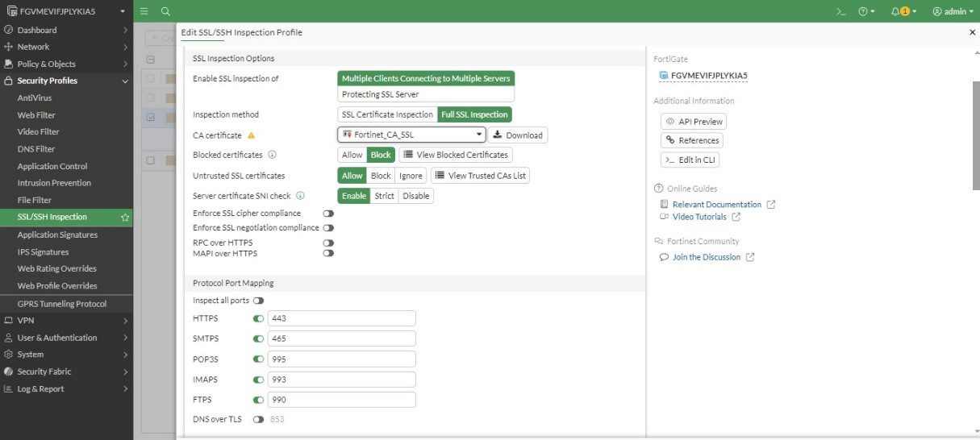
Task: Click the CA certificate warning triangle
Action: 251,135
